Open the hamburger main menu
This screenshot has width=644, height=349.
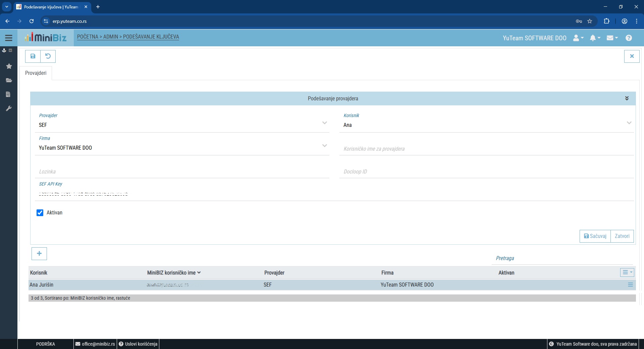point(9,38)
